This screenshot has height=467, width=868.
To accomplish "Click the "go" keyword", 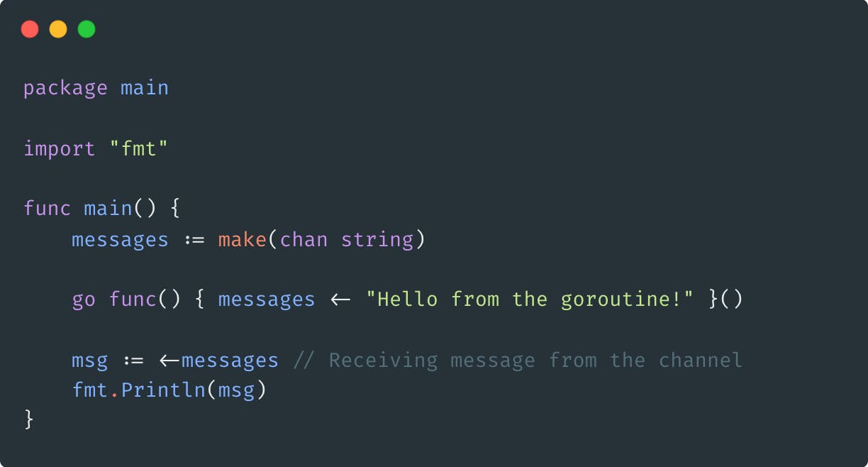I will 84,300.
